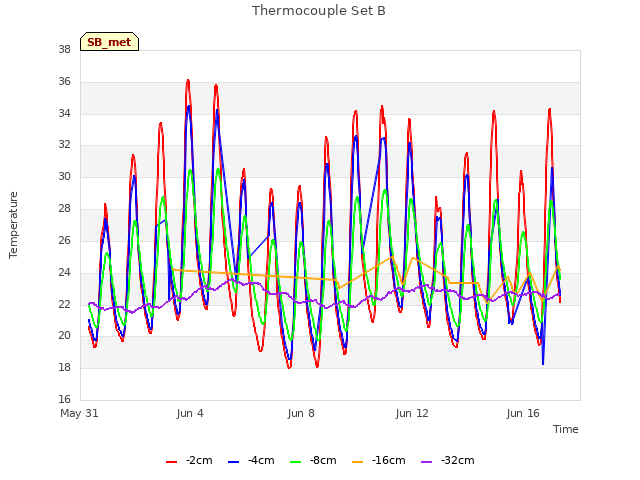Click the 28 y-axis tick label

[64, 208]
